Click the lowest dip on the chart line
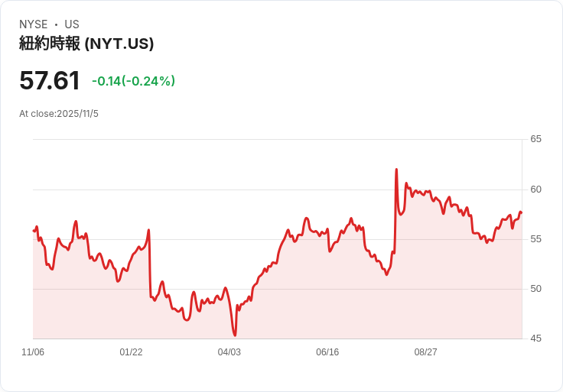Viewport: 563px width, 392px height. [x=235, y=335]
